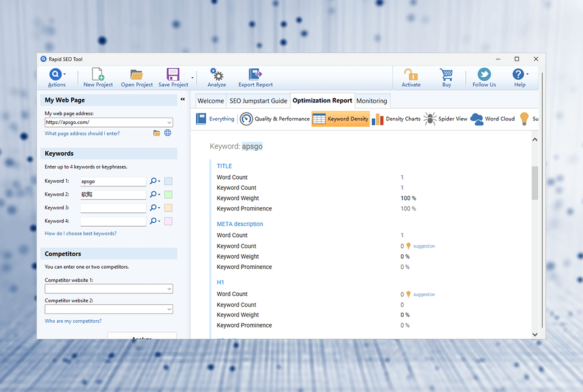Viewport: 583px width, 392px height.
Task: Pick Keyword 3 orange color swatch
Action: [x=168, y=208]
